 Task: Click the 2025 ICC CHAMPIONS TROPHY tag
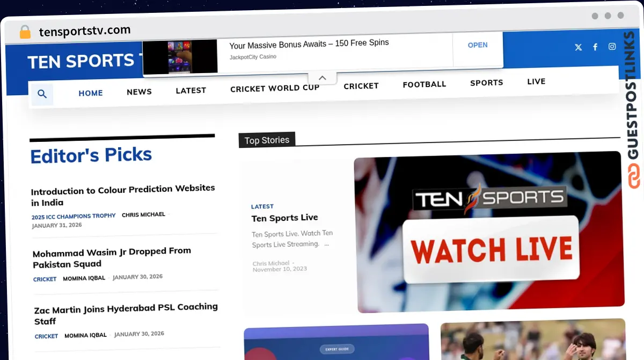74,217
